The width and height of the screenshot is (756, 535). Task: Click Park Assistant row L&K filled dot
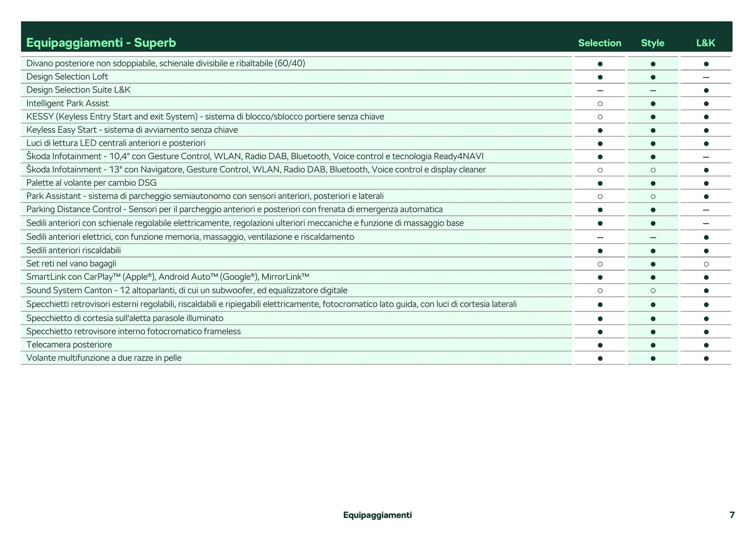706,197
